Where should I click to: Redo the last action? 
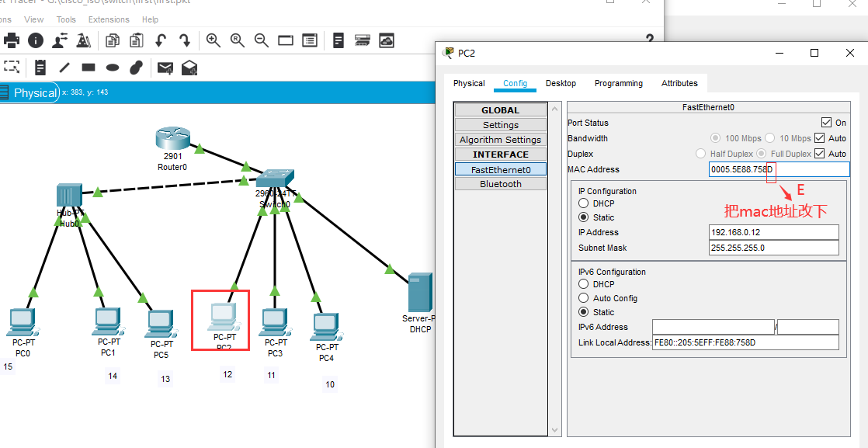click(x=185, y=40)
